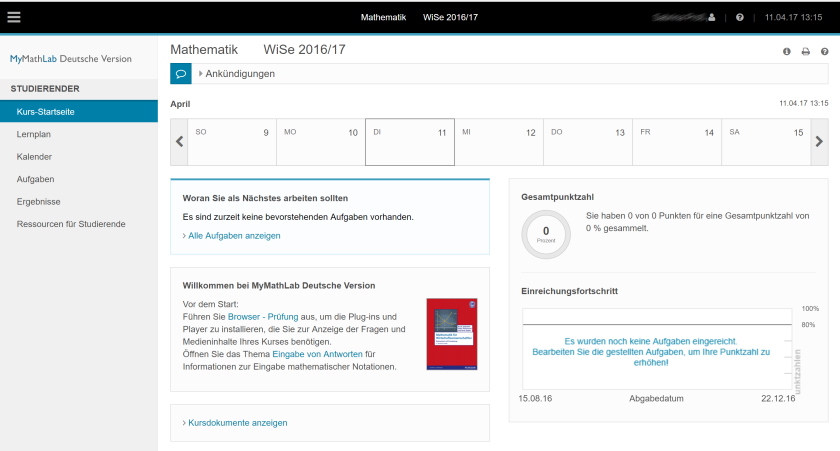
Task: Open Lernplan in the sidebar
Action: pyautogui.click(x=34, y=134)
